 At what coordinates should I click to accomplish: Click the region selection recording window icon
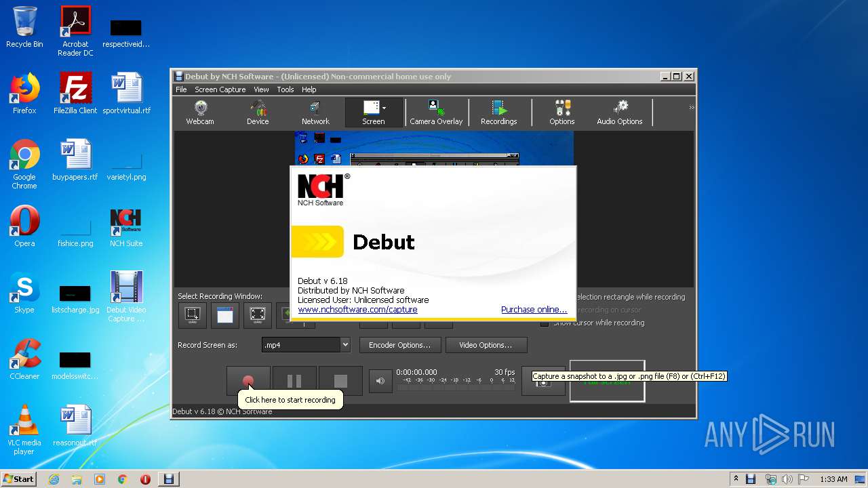pos(193,315)
